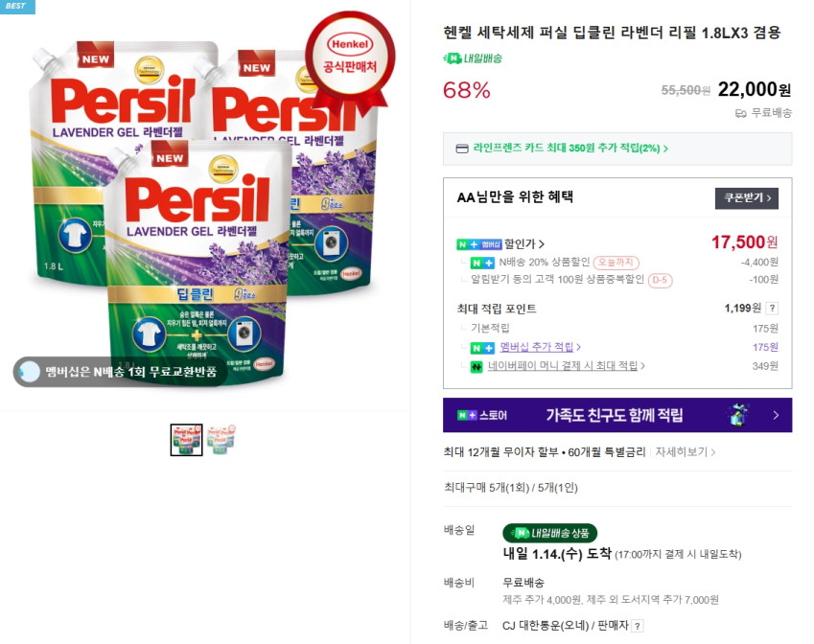The width and height of the screenshot is (814, 644).
Task: Open the 라인프렌즈 카드 추가 적립 link
Action: point(570,149)
